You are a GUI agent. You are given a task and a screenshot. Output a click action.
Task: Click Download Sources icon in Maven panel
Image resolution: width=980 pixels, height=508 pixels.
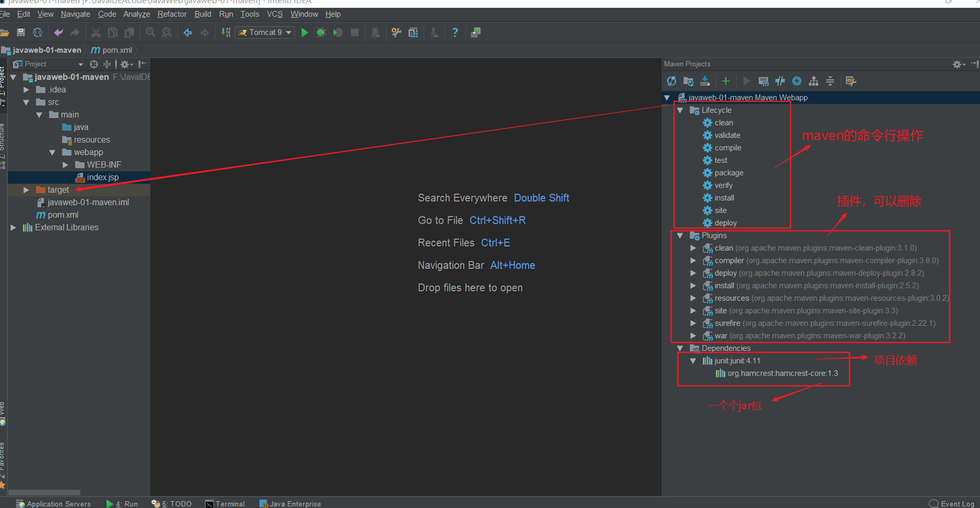(x=705, y=81)
